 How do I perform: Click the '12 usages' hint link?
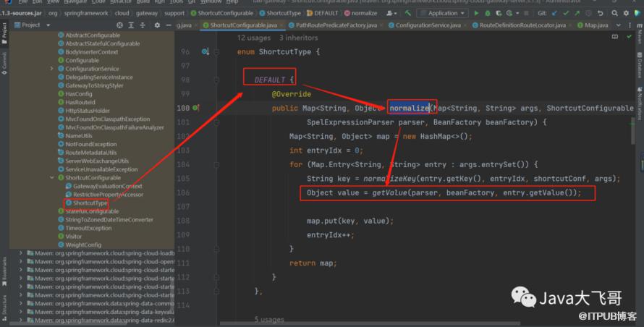tap(255, 38)
